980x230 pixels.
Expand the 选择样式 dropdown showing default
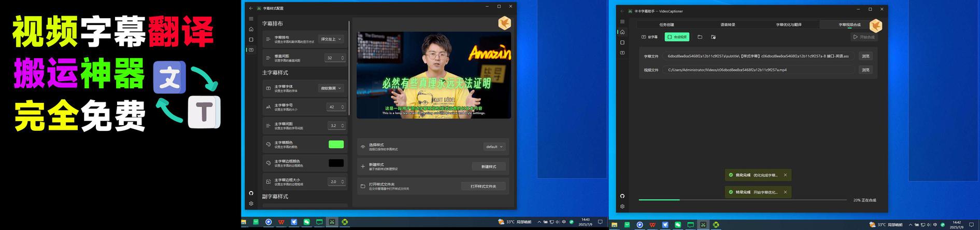tap(494, 147)
